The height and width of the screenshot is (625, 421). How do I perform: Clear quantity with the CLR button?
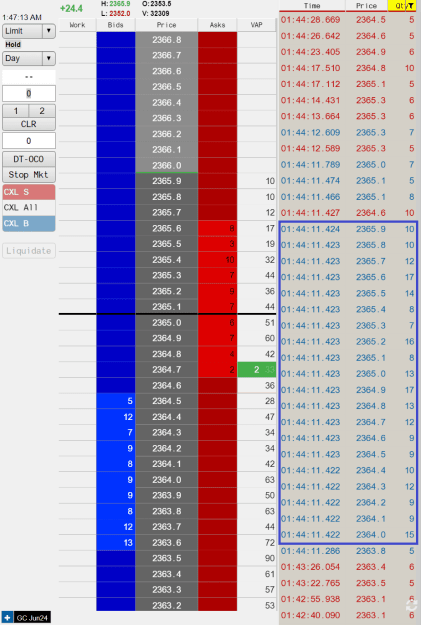[x=29, y=124]
